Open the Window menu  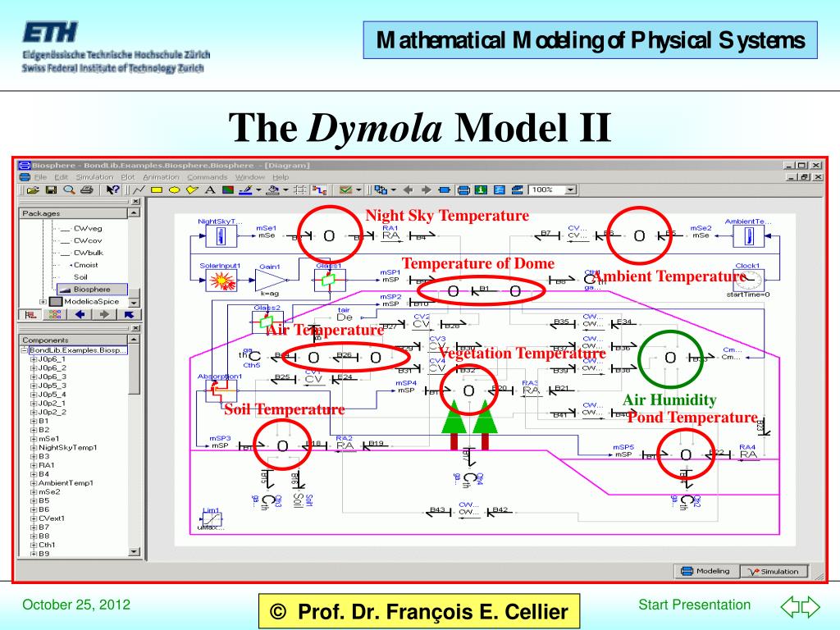click(249, 177)
